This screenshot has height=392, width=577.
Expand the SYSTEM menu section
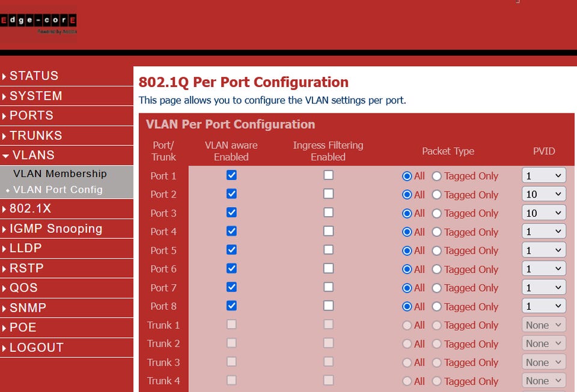point(35,96)
